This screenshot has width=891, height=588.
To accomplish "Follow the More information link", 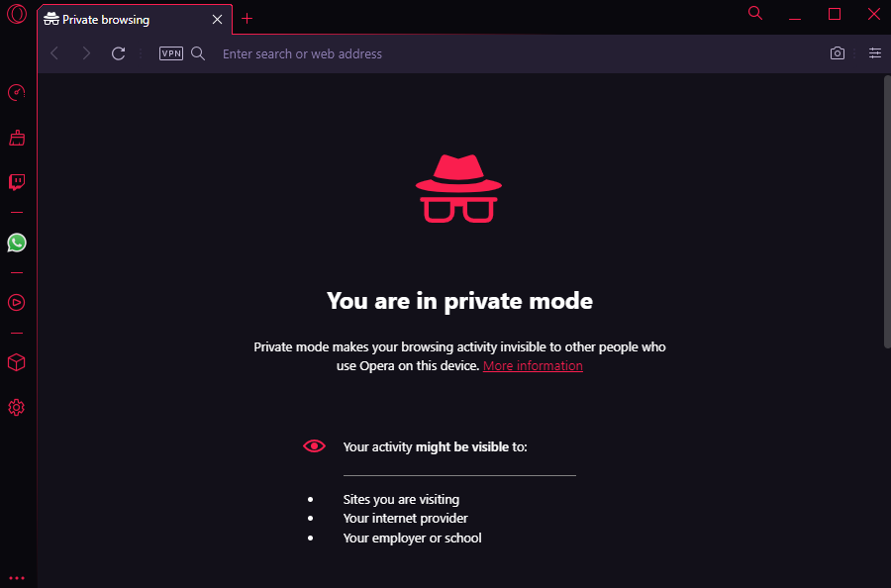I will click(533, 366).
